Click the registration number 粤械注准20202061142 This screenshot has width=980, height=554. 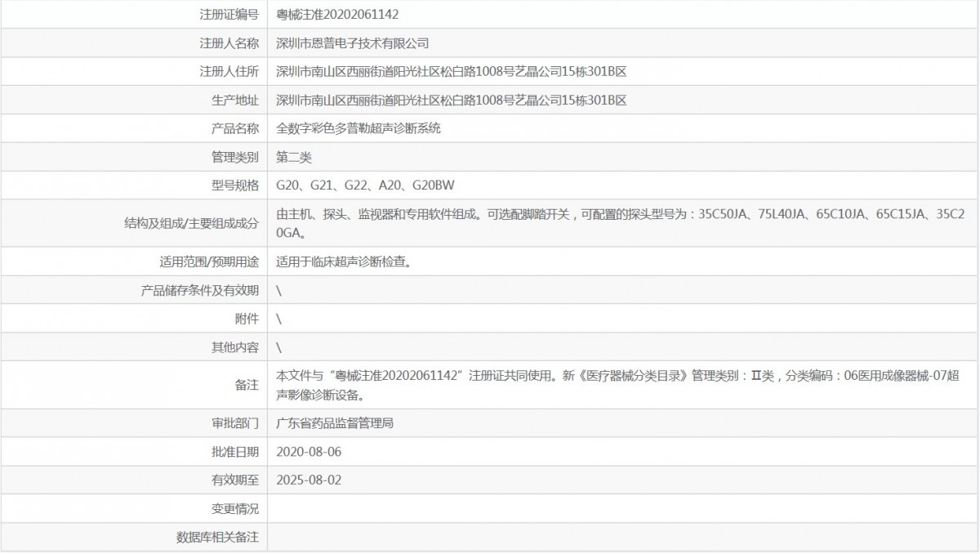tap(337, 15)
